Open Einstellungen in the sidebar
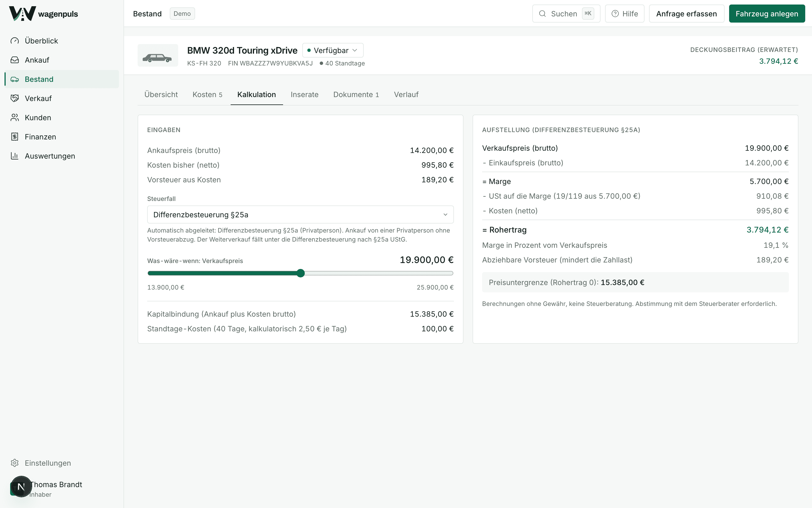The height and width of the screenshot is (508, 812). [62, 463]
